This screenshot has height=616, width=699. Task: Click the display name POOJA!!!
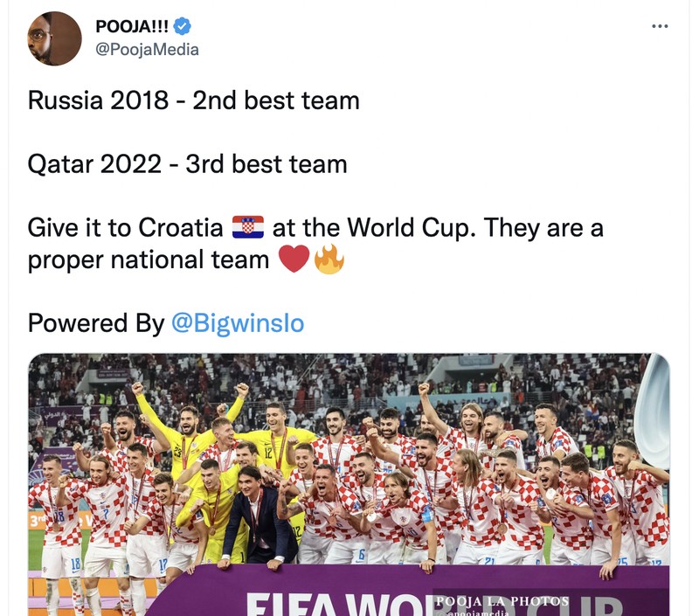coord(131,26)
